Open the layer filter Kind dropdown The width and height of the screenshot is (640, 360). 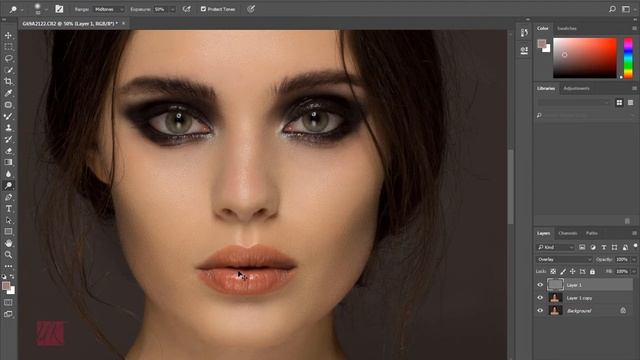pyautogui.click(x=556, y=247)
